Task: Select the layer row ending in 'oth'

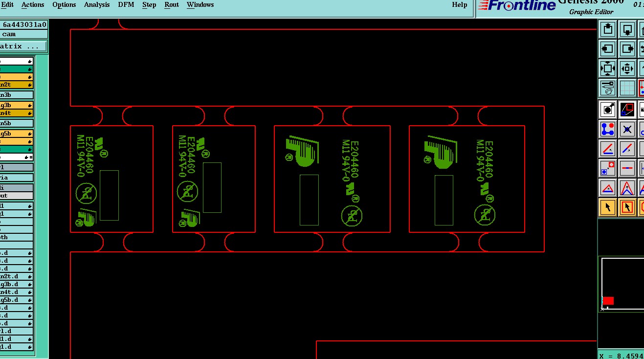Action: coord(17,237)
